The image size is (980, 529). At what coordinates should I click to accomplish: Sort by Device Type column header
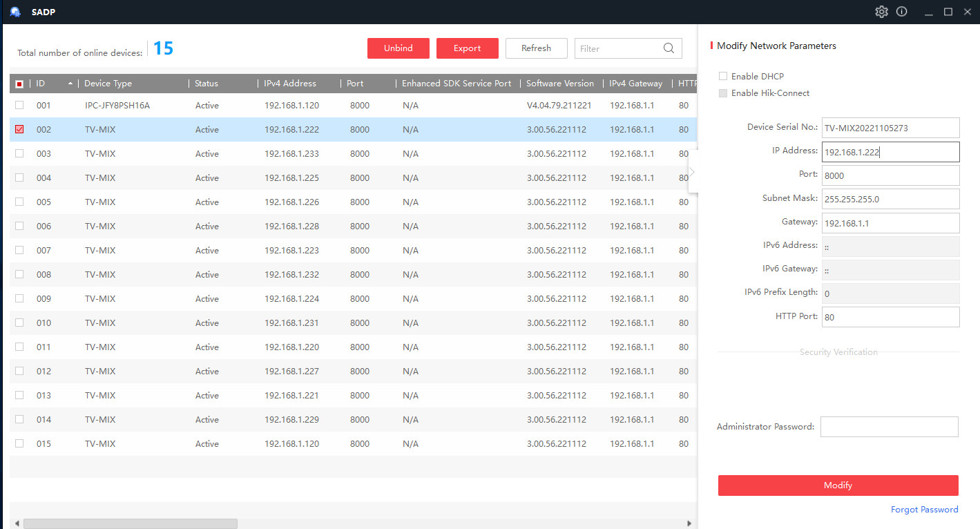click(108, 84)
